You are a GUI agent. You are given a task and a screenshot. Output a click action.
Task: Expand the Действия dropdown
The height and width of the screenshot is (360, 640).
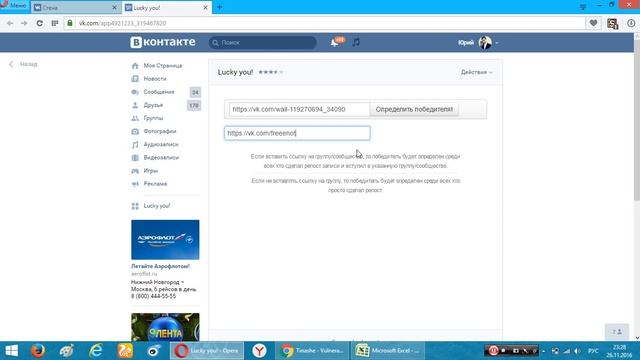(x=476, y=72)
